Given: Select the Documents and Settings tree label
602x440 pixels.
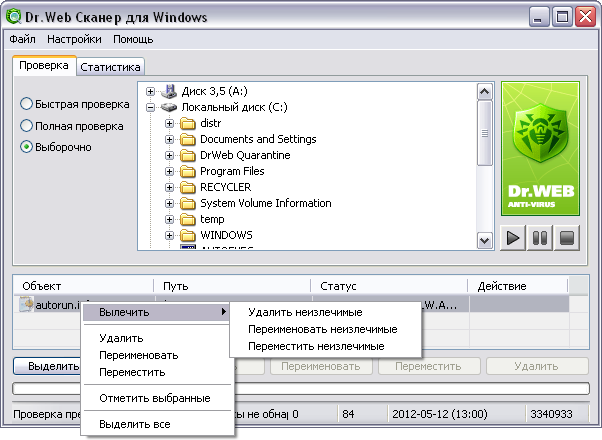Looking at the screenshot, I should [258, 139].
